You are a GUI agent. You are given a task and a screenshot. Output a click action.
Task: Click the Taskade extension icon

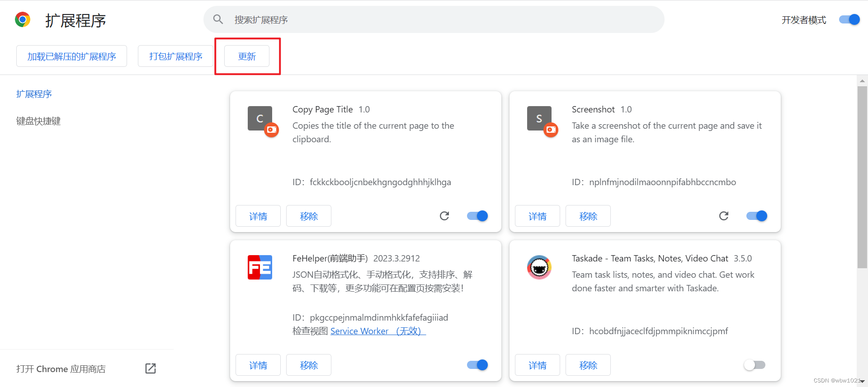(539, 267)
